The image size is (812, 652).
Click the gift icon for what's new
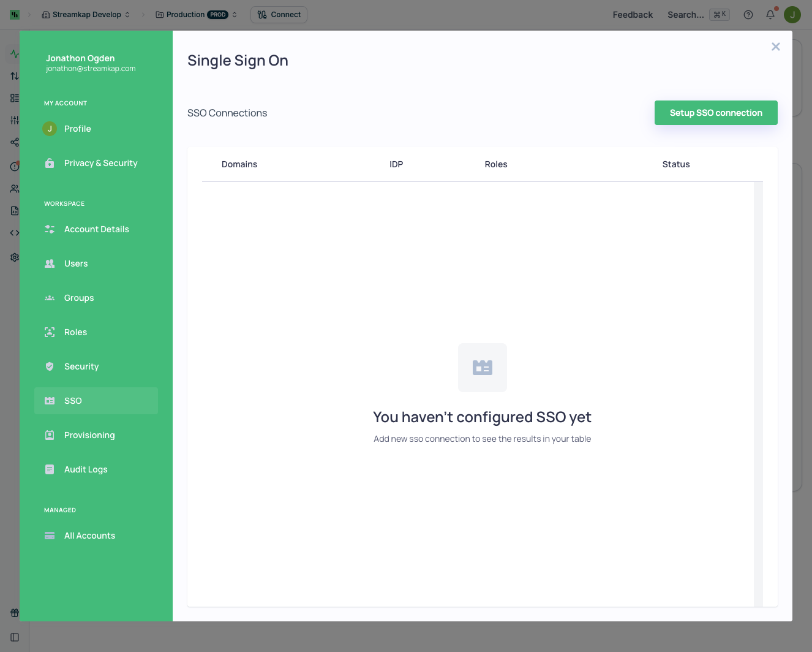[14, 612]
